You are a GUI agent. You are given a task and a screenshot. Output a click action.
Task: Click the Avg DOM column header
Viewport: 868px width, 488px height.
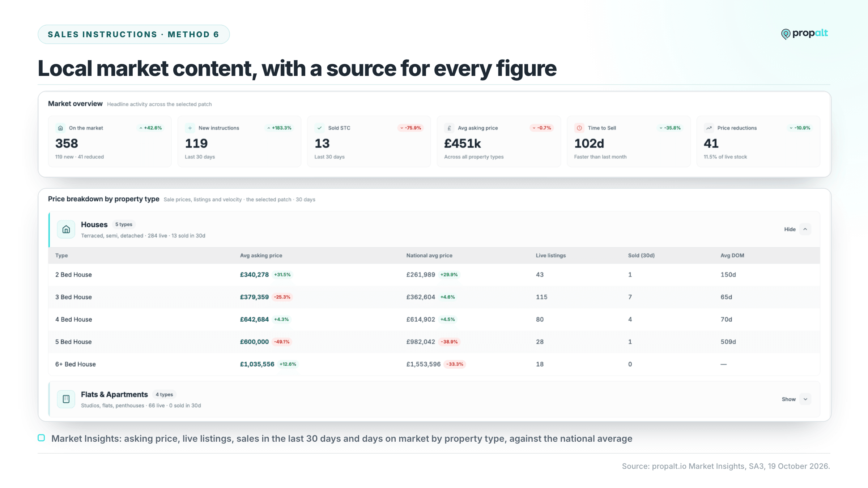732,255
